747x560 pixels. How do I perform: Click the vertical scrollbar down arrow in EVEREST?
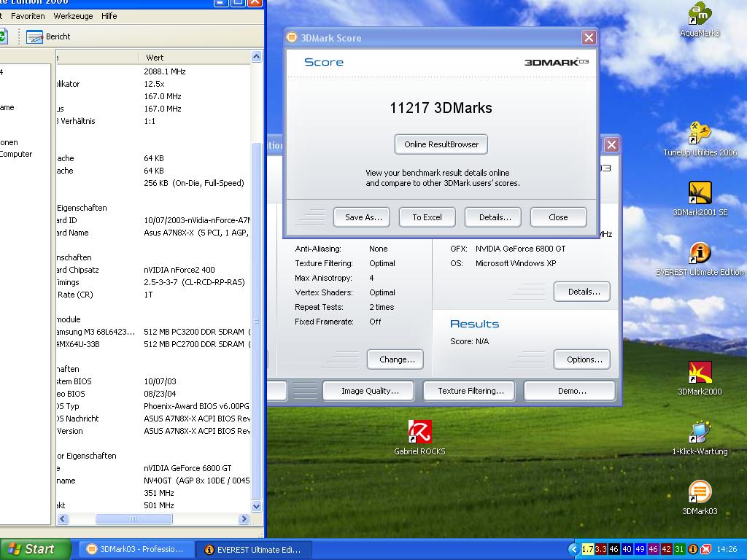click(256, 507)
